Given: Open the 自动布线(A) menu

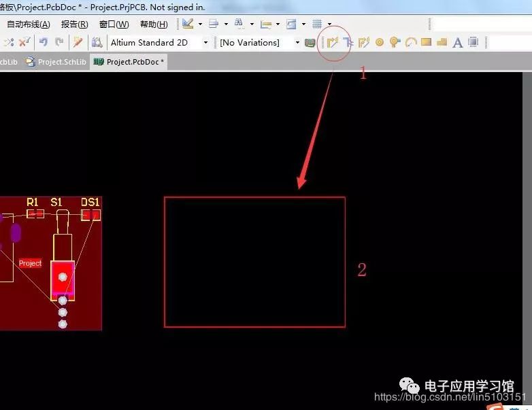Looking at the screenshot, I should (29, 24).
